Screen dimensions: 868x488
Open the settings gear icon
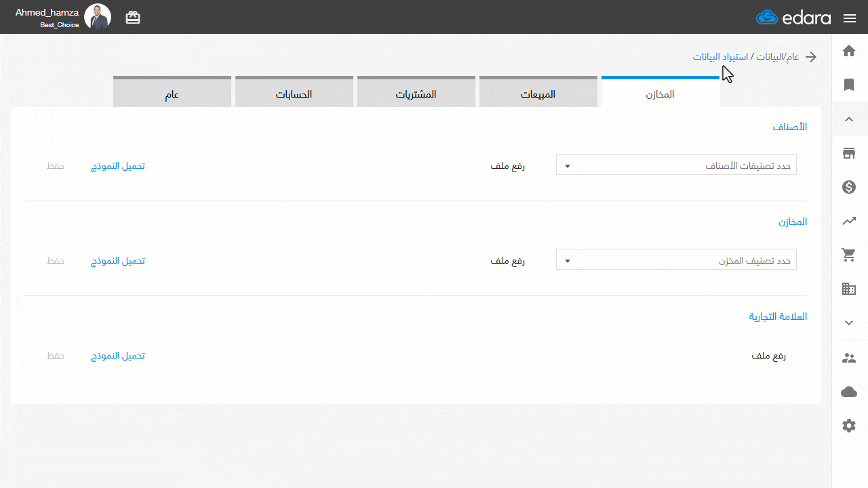pos(849,426)
